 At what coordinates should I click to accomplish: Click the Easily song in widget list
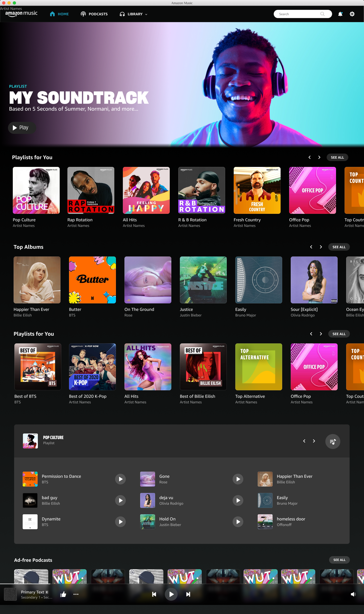(x=282, y=497)
